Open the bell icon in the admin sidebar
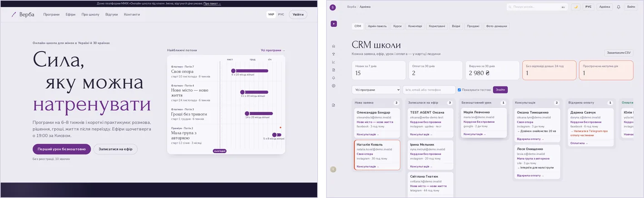Image resolution: width=644 pixels, height=198 pixels. click(x=334, y=78)
